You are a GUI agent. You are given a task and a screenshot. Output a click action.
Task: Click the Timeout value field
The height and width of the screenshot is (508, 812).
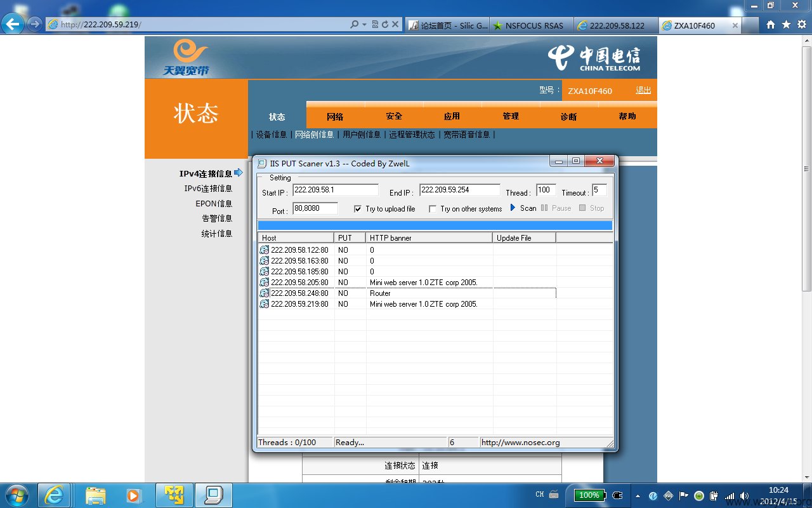pyautogui.click(x=599, y=190)
